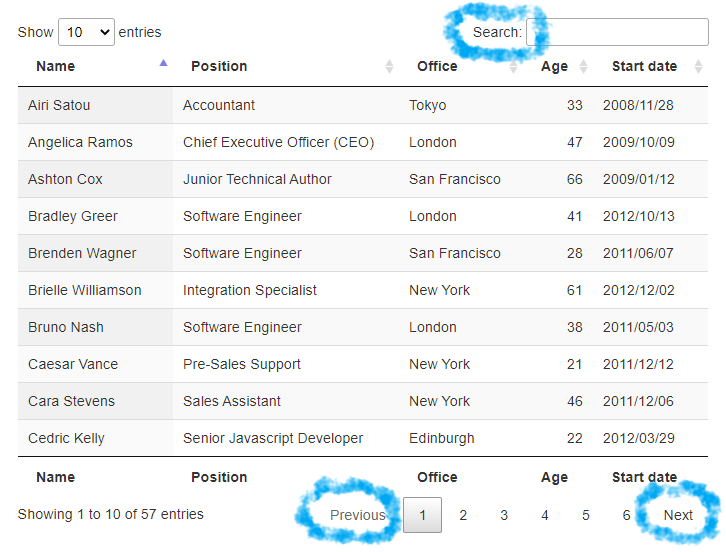Click the Age column sort arrows icon
Screen dimensions: 726x552
(x=583, y=67)
